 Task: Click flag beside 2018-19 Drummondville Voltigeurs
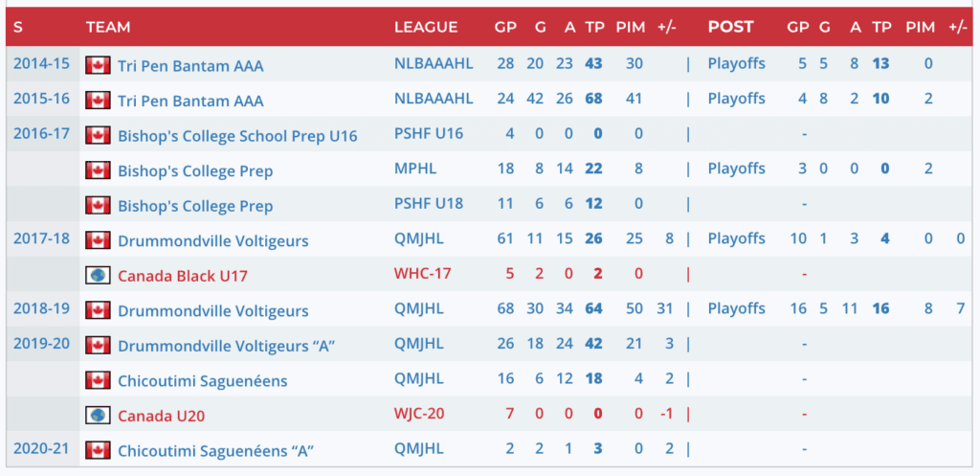click(97, 310)
